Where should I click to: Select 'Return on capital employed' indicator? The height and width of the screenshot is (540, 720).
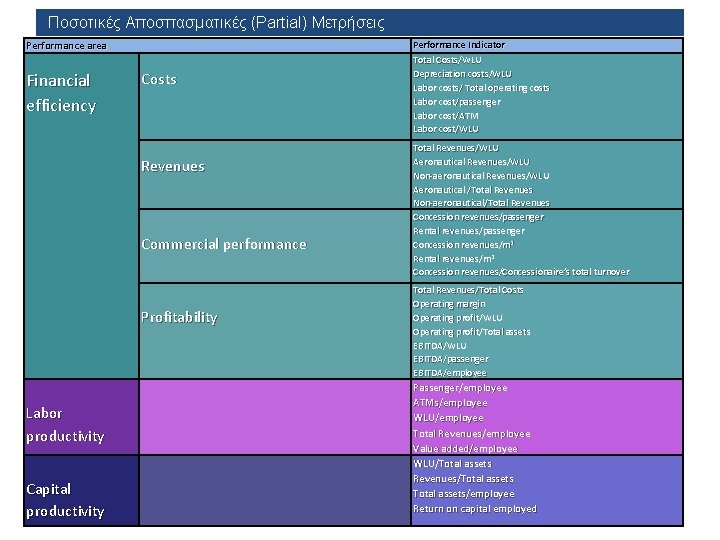475,509
